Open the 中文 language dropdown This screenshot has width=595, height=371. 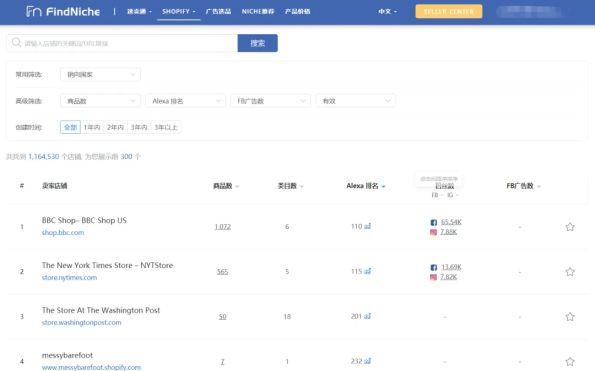pyautogui.click(x=387, y=11)
